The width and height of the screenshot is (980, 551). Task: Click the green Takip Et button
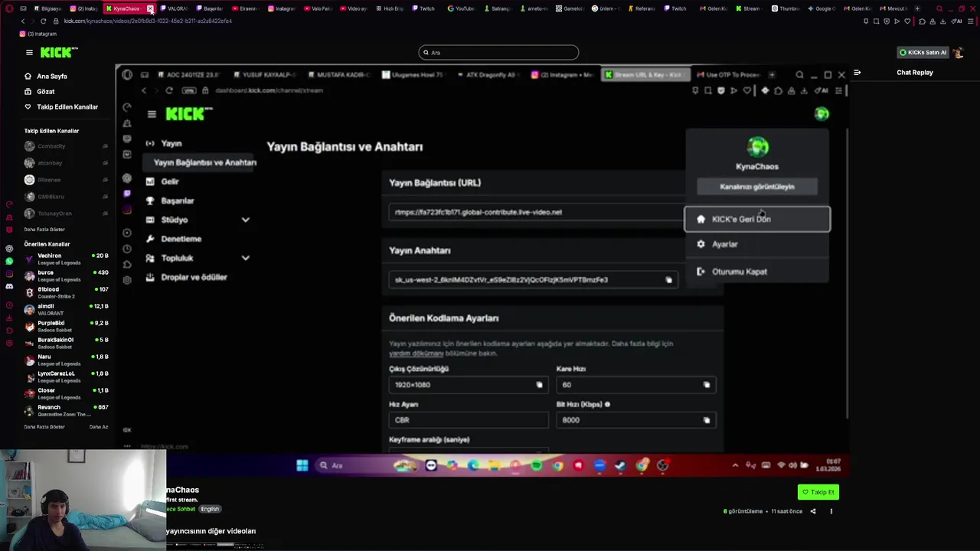click(x=818, y=492)
